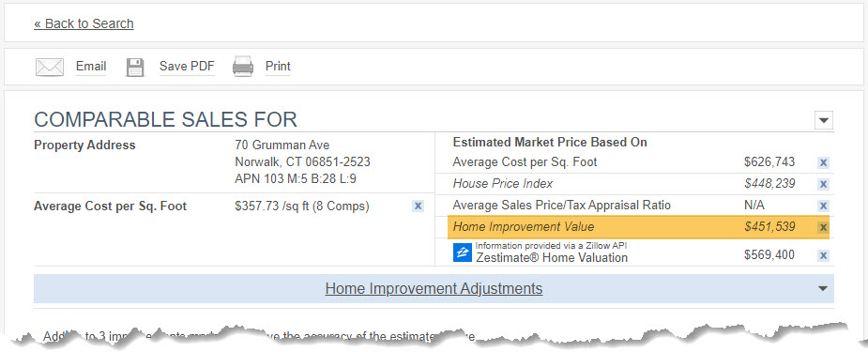The width and height of the screenshot is (868, 352).
Task: Click the Email text link
Action: (x=91, y=67)
